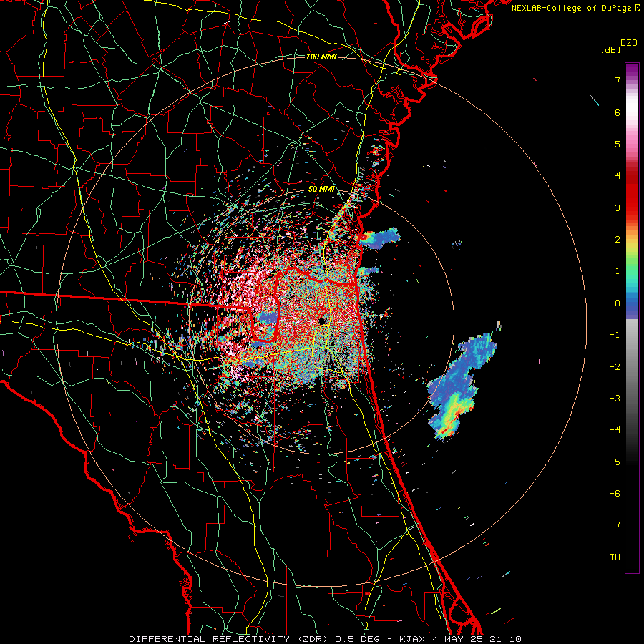Click the "-3" value on the color scale
Screen dimensions: 644x644
pos(615,399)
